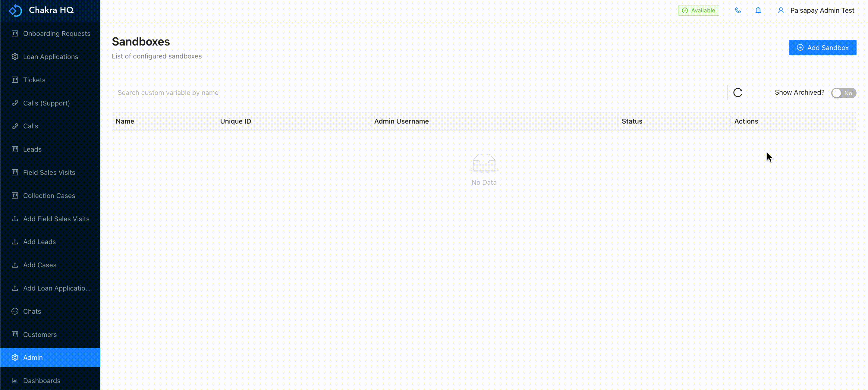Click the Status column header
Image resolution: width=868 pixels, height=390 pixels.
632,121
